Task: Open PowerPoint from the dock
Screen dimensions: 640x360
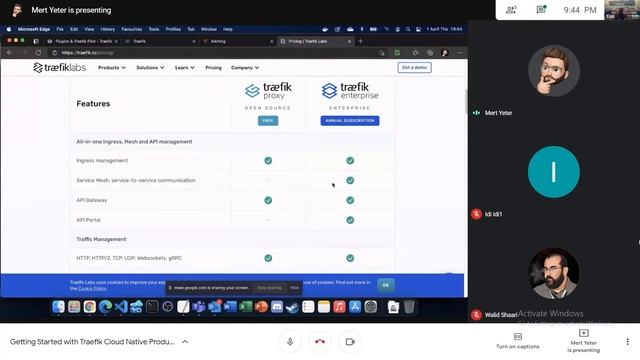Action: pyautogui.click(x=261, y=307)
